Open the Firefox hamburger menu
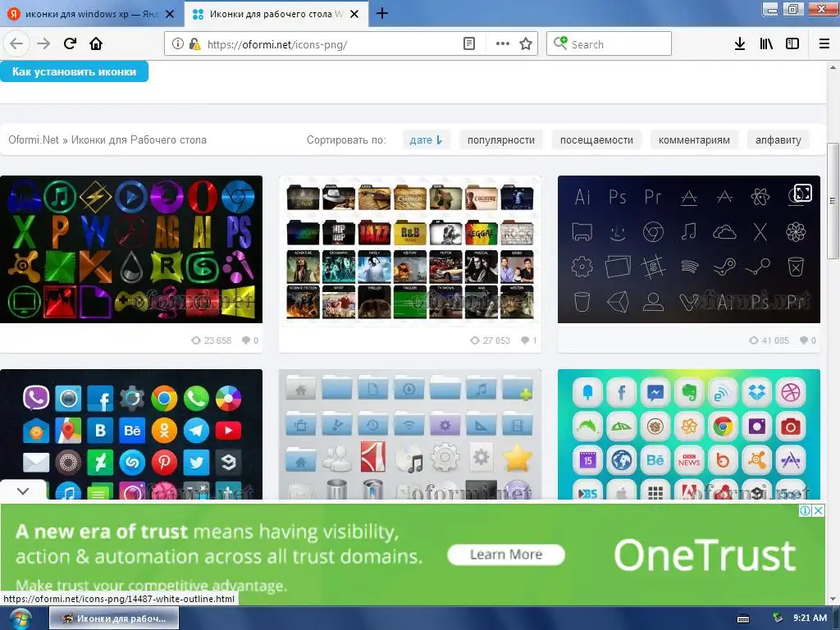Viewport: 840px width, 630px height. 824,44
